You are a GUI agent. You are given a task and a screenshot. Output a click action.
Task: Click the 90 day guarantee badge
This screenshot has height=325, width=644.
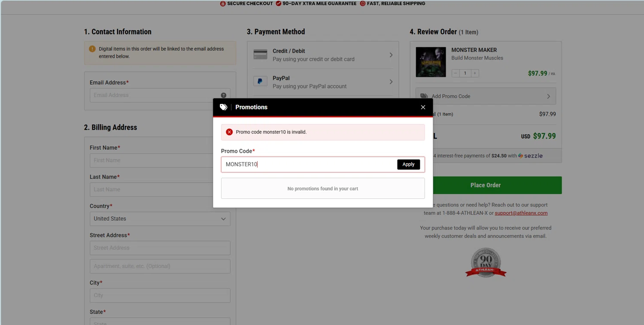coord(486,263)
